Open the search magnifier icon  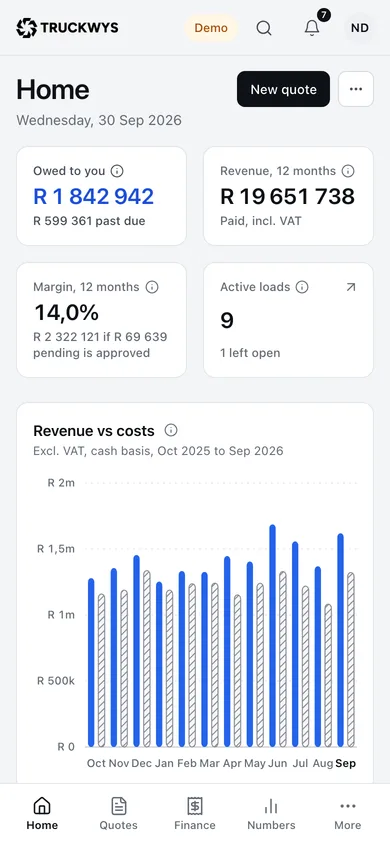click(x=264, y=27)
